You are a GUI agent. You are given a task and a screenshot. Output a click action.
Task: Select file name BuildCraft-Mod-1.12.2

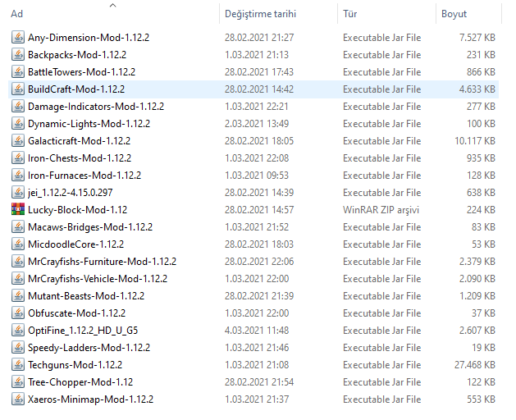pyautogui.click(x=76, y=89)
